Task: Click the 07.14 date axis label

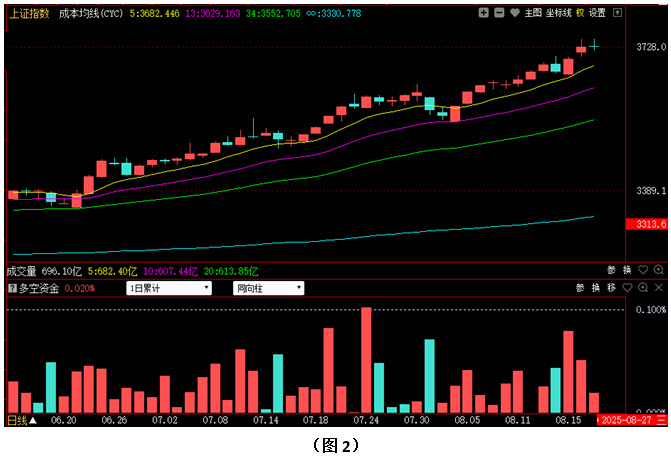Action: pyautogui.click(x=265, y=420)
